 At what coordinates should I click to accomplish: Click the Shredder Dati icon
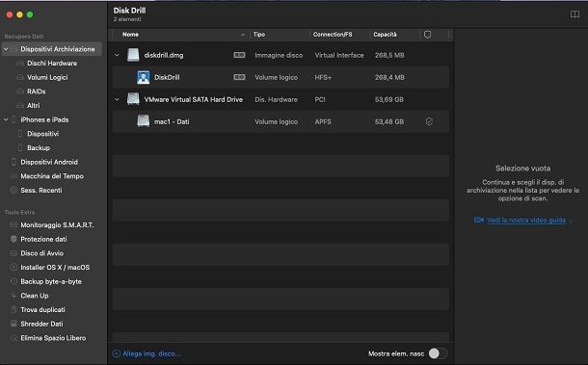tap(13, 324)
